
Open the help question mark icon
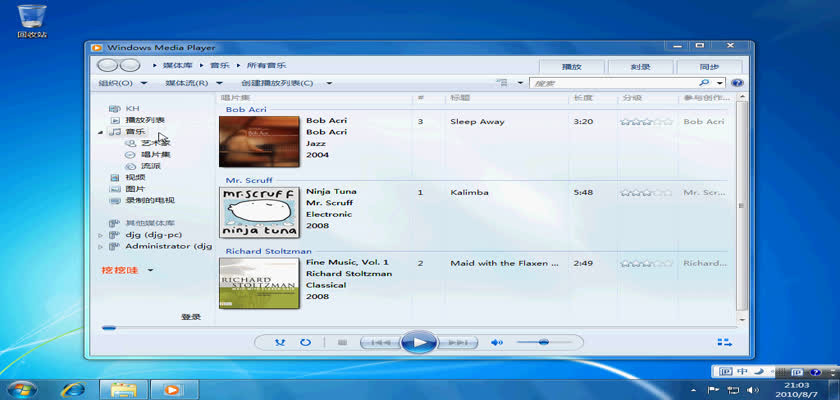(737, 83)
